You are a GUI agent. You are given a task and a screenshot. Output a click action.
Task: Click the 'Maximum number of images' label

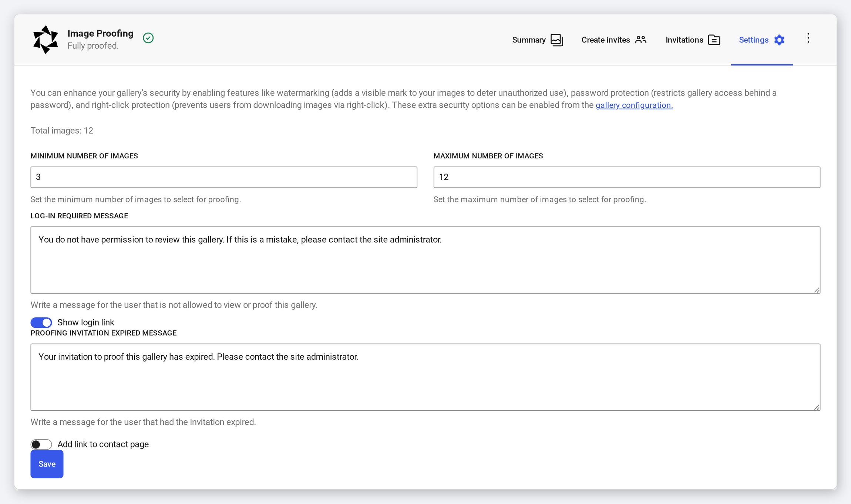488,156
